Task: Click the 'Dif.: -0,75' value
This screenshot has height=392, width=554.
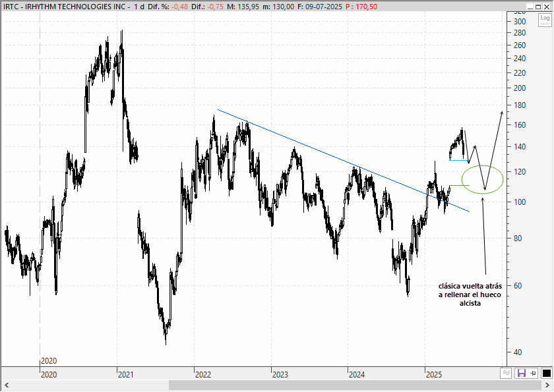Action: 207,7
